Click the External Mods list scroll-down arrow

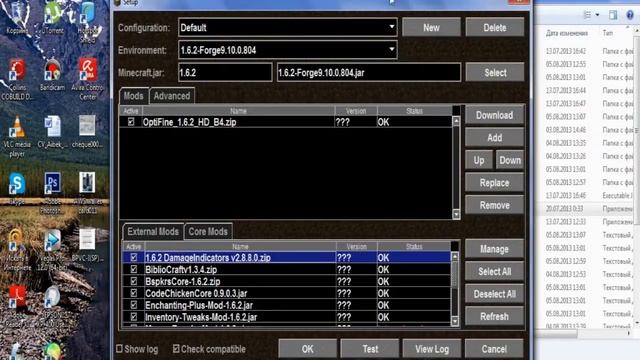coord(455,321)
